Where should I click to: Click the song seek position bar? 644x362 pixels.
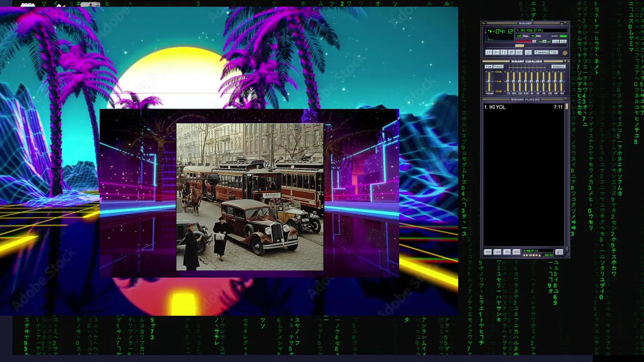526,46
